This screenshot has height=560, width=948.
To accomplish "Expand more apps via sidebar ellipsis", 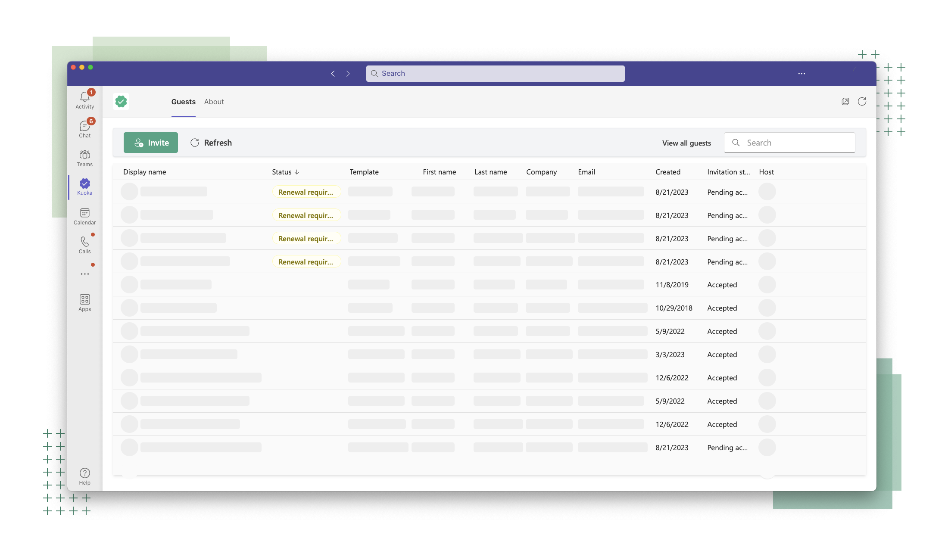I will [84, 274].
